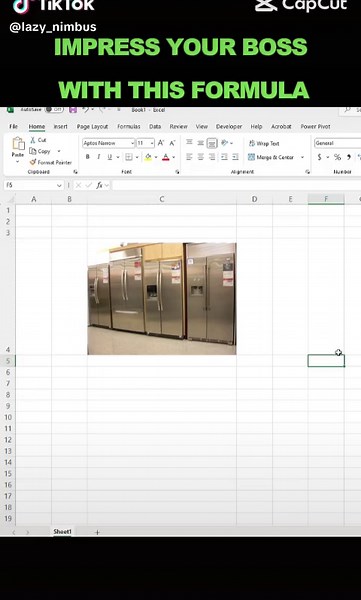Screen dimensions: 361x600
Task: Open the File menu
Action: pyautogui.click(x=13, y=127)
